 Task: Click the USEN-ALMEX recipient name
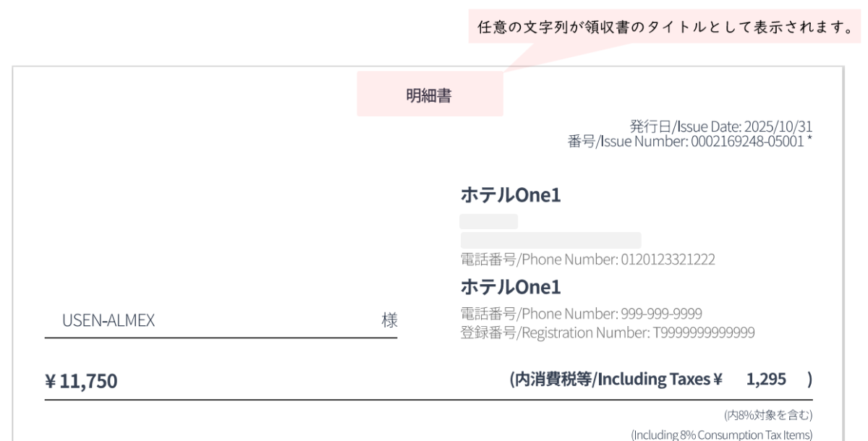(99, 321)
